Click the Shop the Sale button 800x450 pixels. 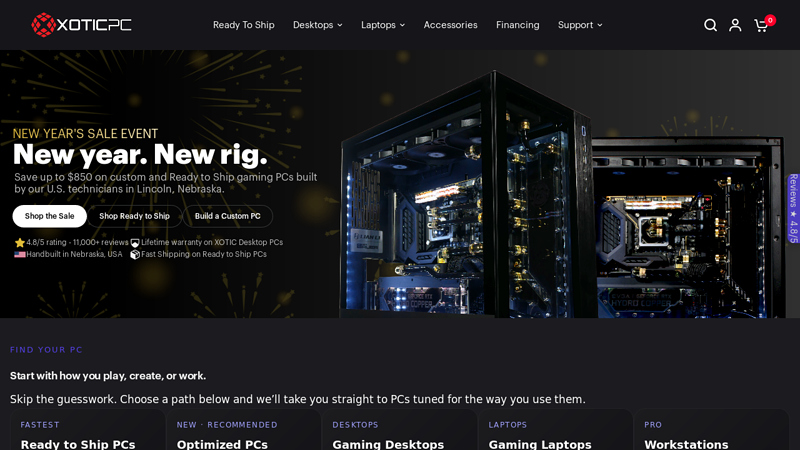[49, 216]
